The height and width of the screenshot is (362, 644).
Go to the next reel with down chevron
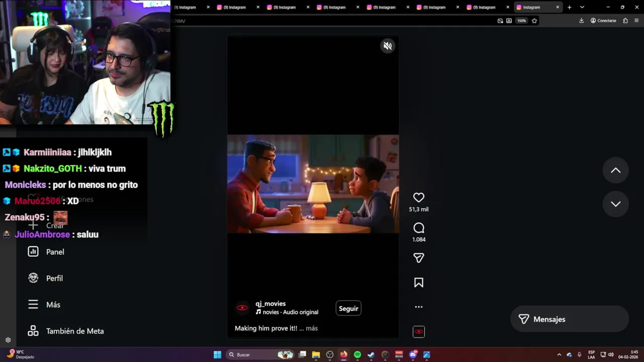[616, 204]
